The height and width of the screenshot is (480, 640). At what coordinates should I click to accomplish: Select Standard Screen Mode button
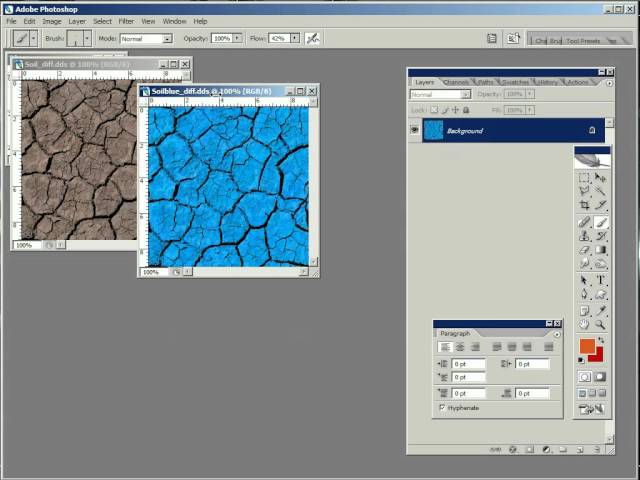coord(582,393)
